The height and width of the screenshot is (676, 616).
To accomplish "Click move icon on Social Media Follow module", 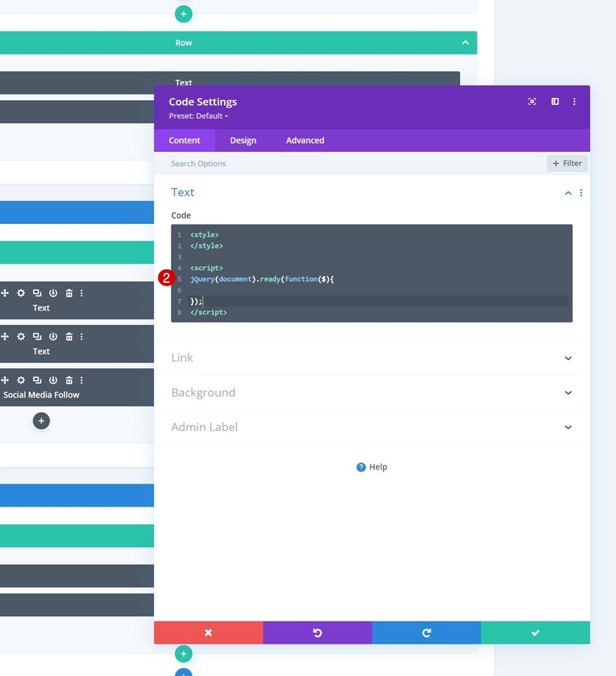I will point(5,380).
